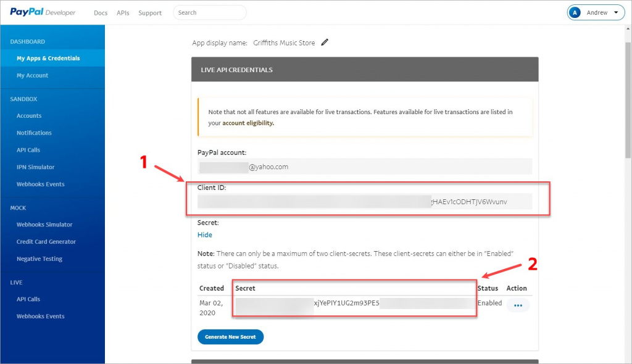This screenshot has width=632, height=364.
Task: Click the App display name label
Action: click(x=220, y=43)
